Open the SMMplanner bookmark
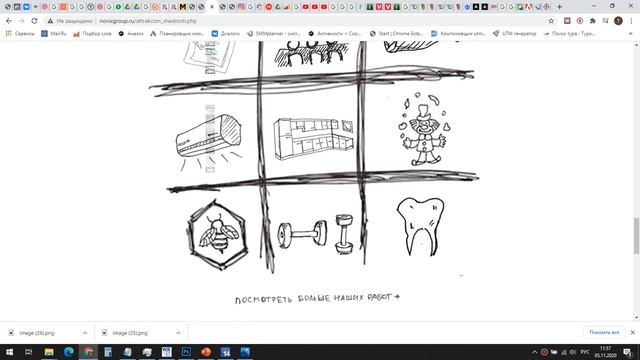 pos(273,33)
